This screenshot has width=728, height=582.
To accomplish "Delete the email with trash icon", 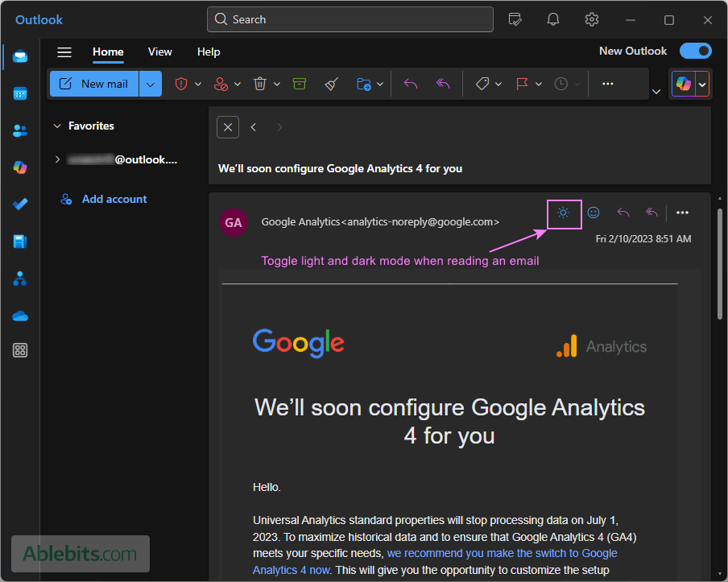I will (260, 84).
